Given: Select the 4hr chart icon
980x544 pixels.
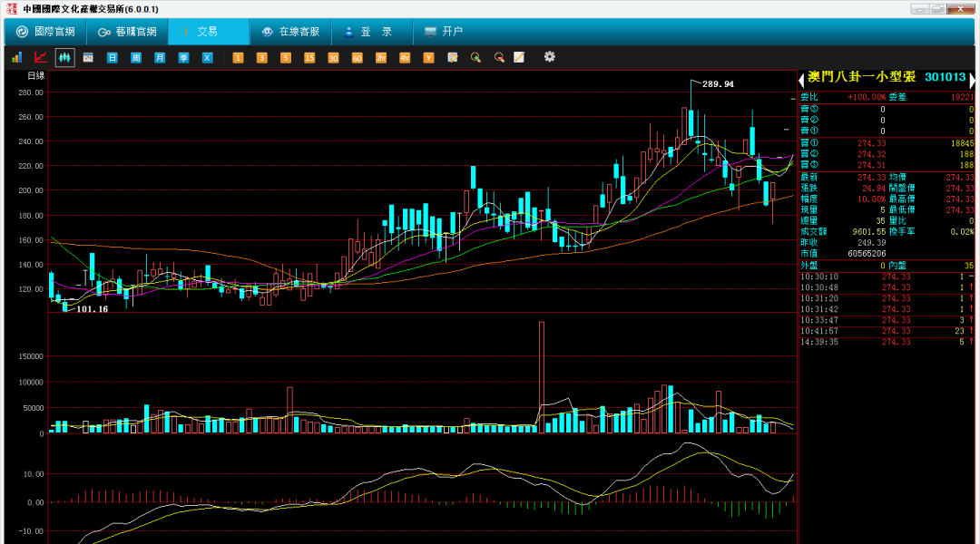Looking at the screenshot, I should (x=405, y=57).
